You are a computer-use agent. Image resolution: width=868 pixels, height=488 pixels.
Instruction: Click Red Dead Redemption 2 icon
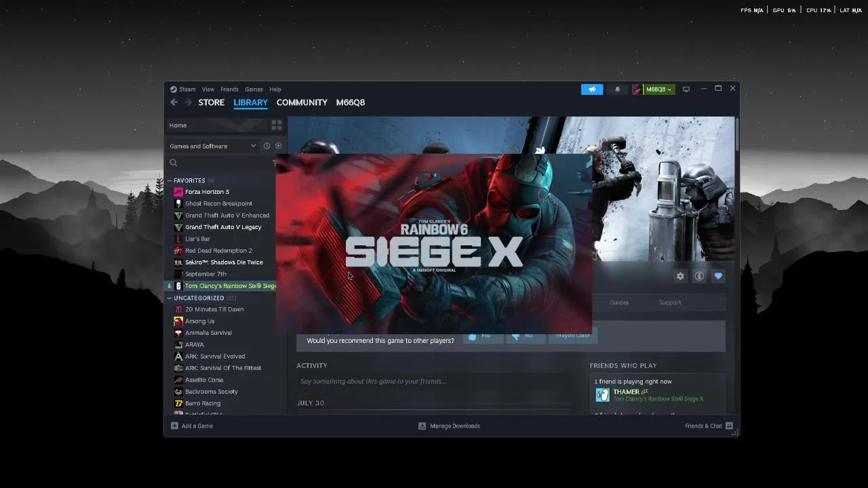point(178,251)
